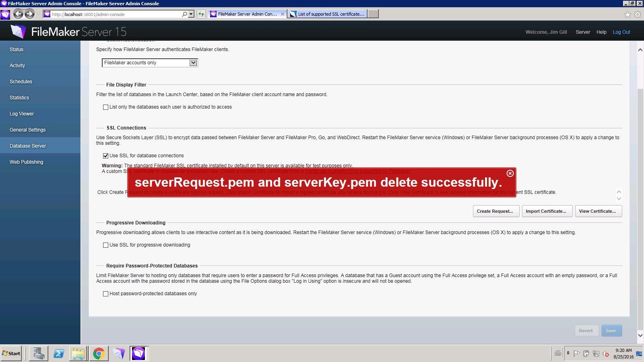644x362 pixels.
Task: Uncheck Use SSL for database connections
Action: (105, 156)
